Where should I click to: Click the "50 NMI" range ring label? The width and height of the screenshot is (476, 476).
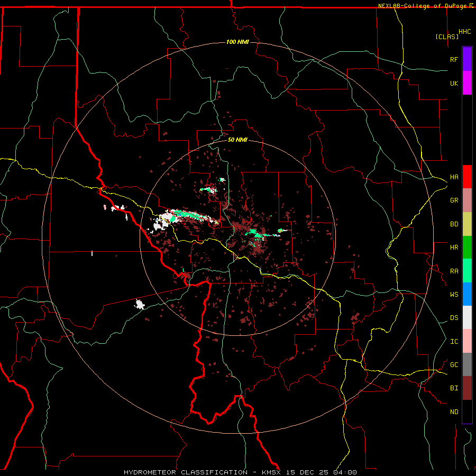click(237, 140)
